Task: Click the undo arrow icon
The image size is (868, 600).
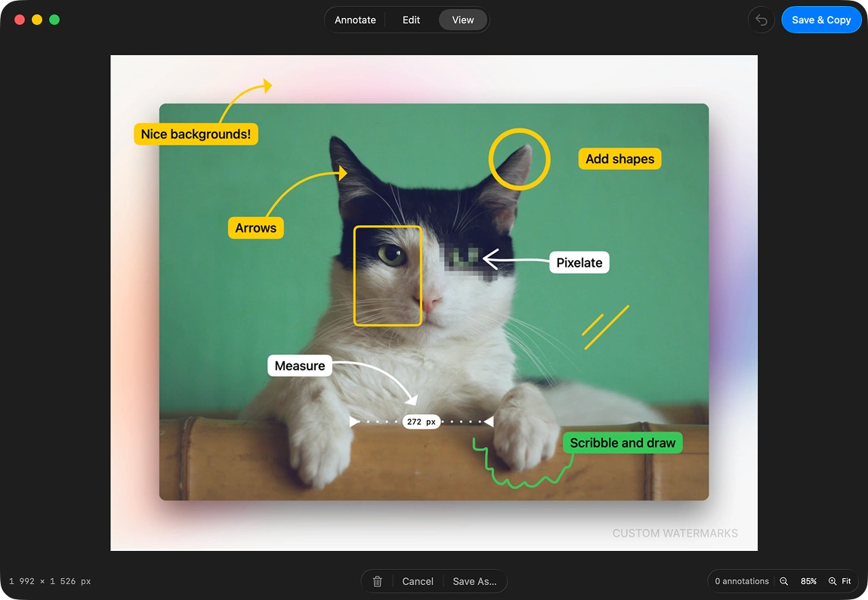Action: coord(761,20)
